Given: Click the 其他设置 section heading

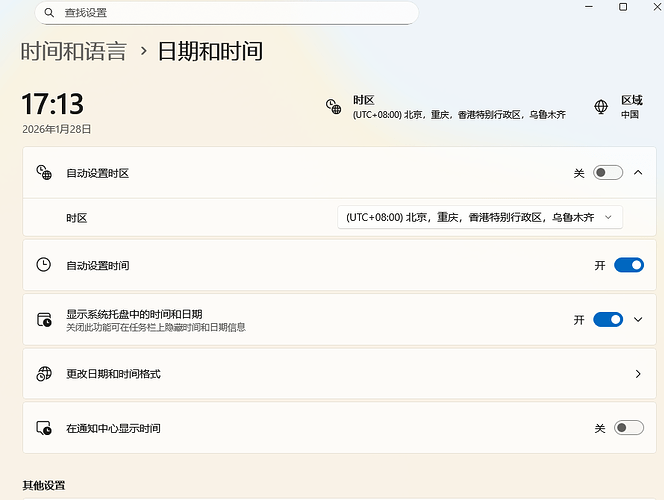Looking at the screenshot, I should pyautogui.click(x=44, y=485).
